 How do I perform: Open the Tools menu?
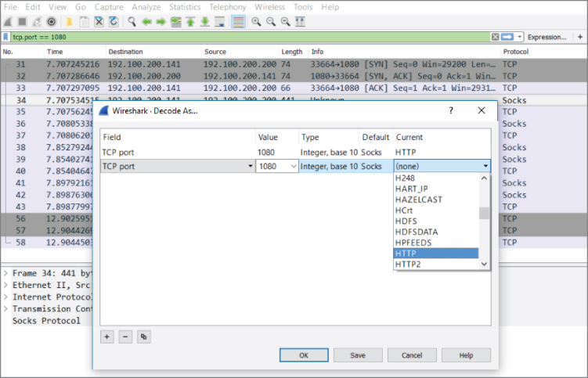[303, 7]
